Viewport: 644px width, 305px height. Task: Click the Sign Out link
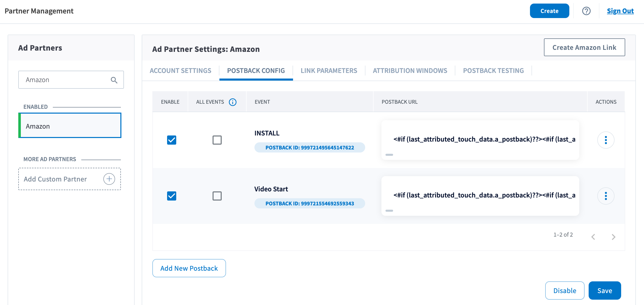point(620,11)
